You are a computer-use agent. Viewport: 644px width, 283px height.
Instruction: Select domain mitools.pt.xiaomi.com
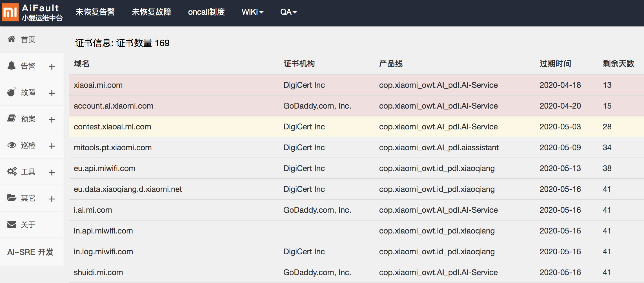tap(113, 147)
